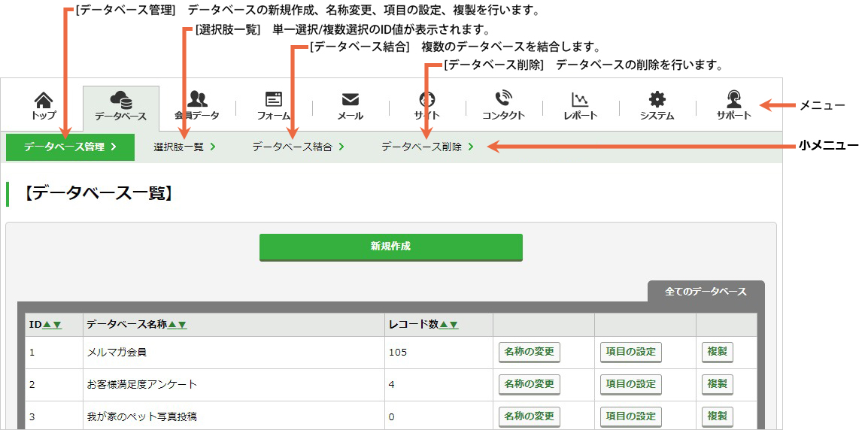This screenshot has height=430, width=868.
Task: Open データベース削除 submenu item
Action: click(427, 147)
